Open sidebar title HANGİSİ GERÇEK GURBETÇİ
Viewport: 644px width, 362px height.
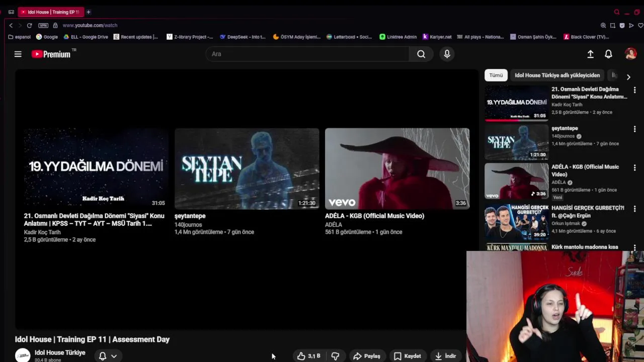(x=588, y=212)
